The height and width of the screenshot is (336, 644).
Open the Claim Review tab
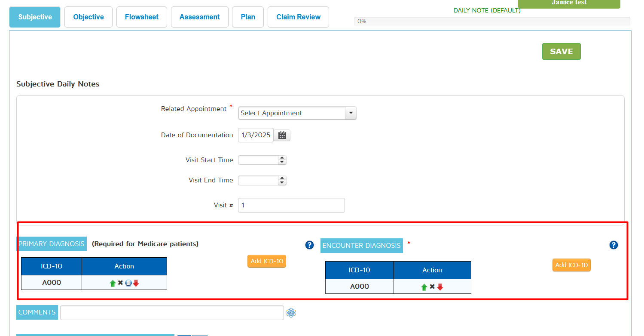pyautogui.click(x=298, y=17)
